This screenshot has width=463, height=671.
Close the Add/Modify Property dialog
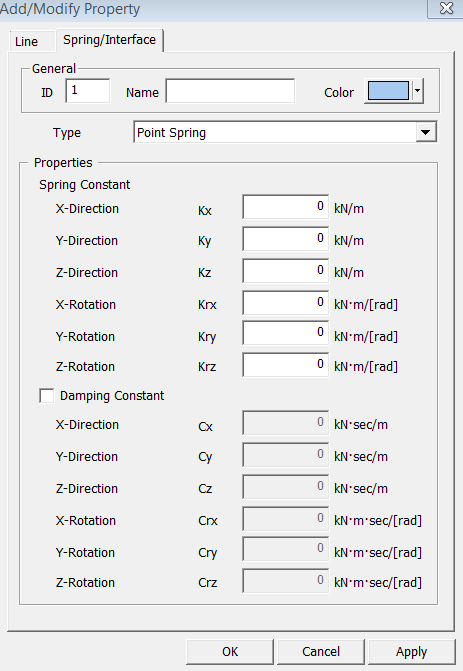point(446,9)
